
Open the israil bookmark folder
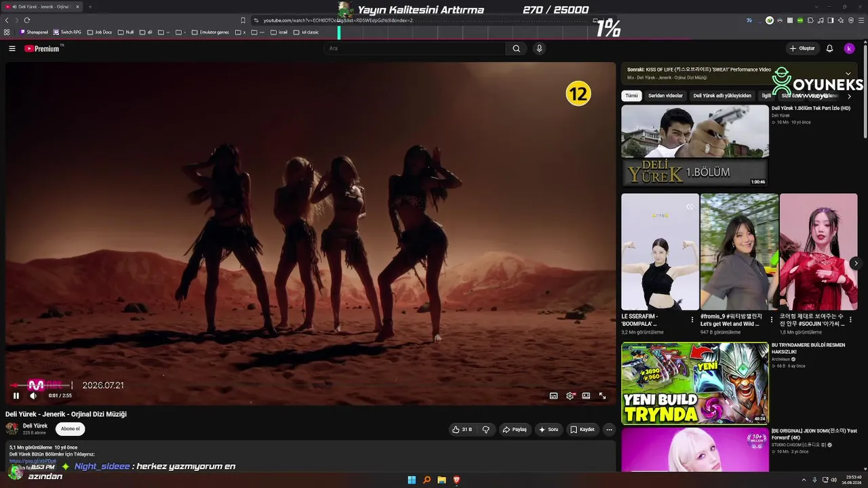click(279, 32)
